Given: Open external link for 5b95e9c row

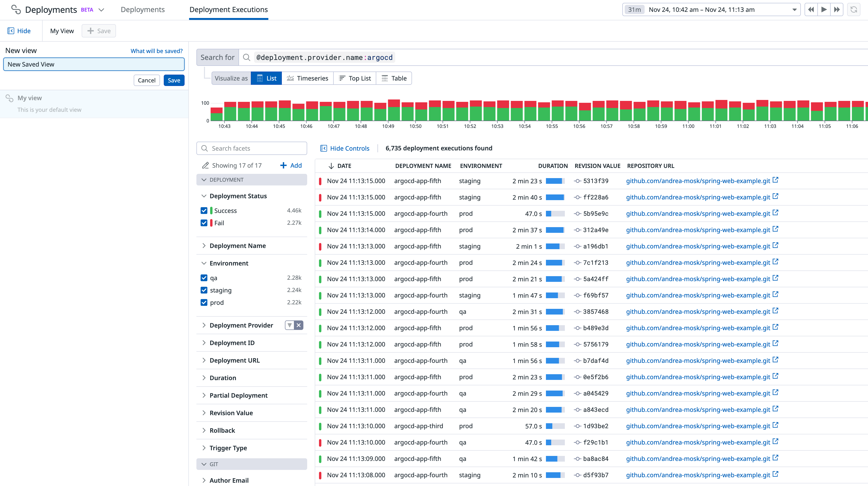Looking at the screenshot, I should click(x=775, y=213).
